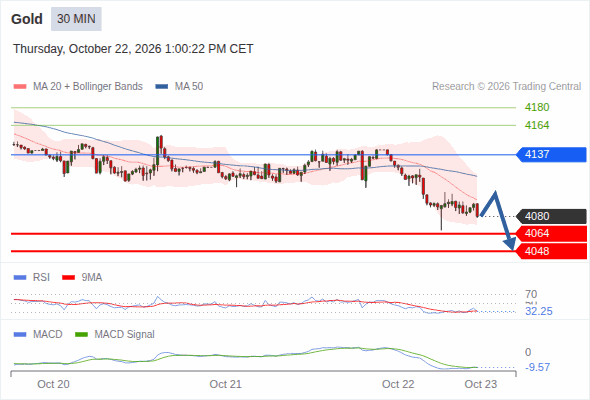590x400 pixels.
Task: Click the Oct 22 date axis label
Action: point(398,384)
